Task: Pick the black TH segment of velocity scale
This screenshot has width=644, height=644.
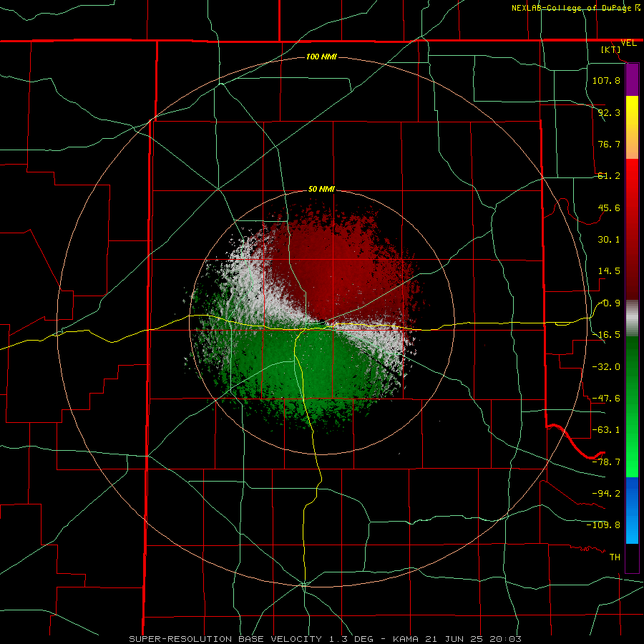Action: click(x=632, y=557)
